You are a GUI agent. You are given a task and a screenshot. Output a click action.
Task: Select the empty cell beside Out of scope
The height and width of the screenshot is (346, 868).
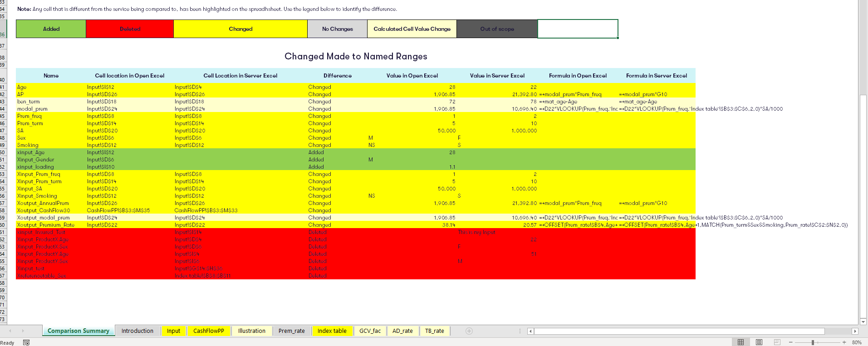(577, 29)
